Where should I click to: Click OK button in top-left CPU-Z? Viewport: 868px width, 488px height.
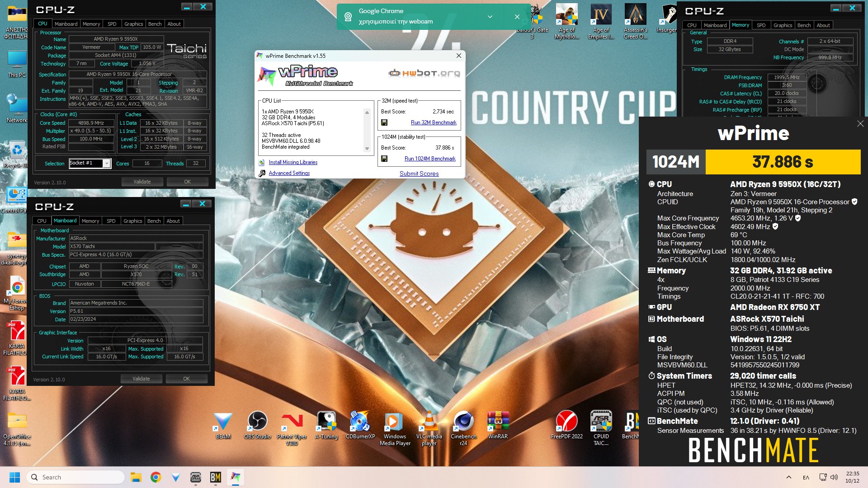coord(187,182)
